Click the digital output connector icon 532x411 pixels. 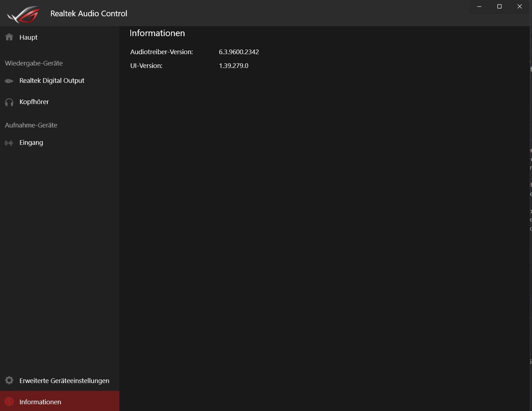click(9, 81)
